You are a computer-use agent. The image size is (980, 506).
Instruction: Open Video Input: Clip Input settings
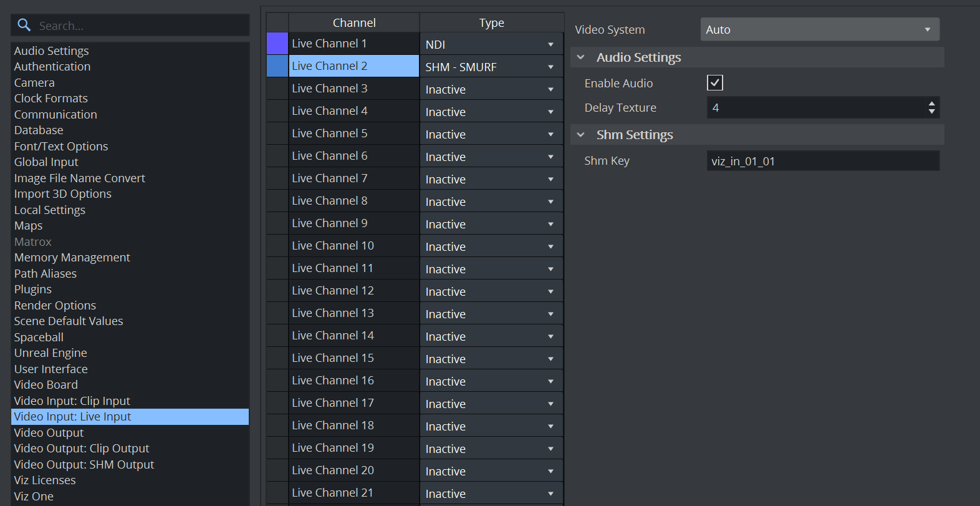pyautogui.click(x=72, y=401)
